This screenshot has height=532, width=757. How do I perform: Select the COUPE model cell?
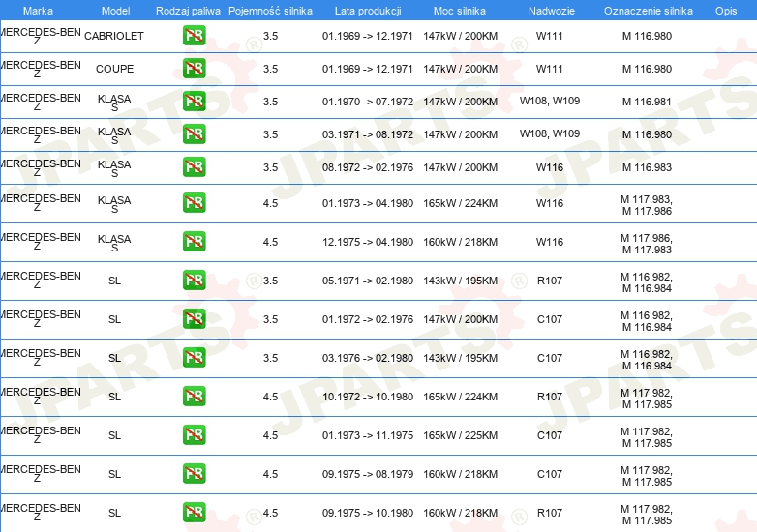[x=114, y=69]
